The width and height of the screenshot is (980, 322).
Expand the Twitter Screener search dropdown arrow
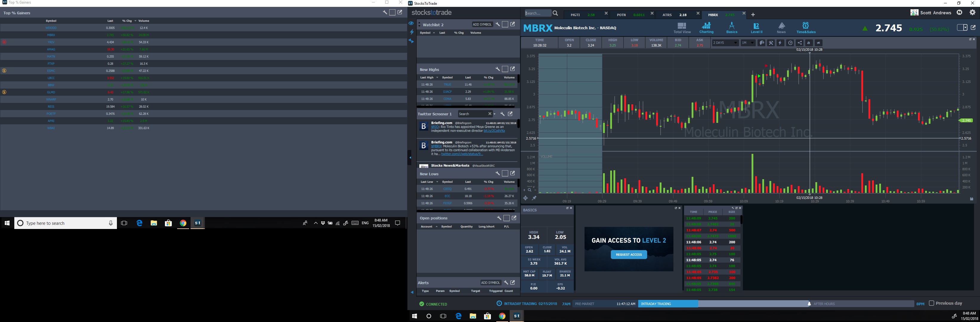494,114
